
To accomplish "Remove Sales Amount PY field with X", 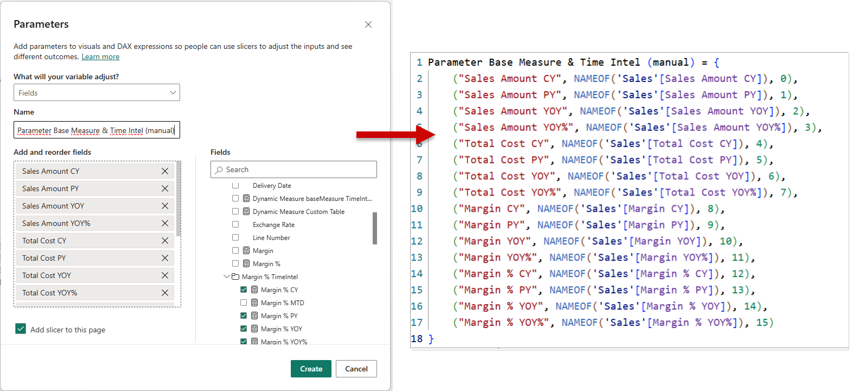I will (165, 188).
